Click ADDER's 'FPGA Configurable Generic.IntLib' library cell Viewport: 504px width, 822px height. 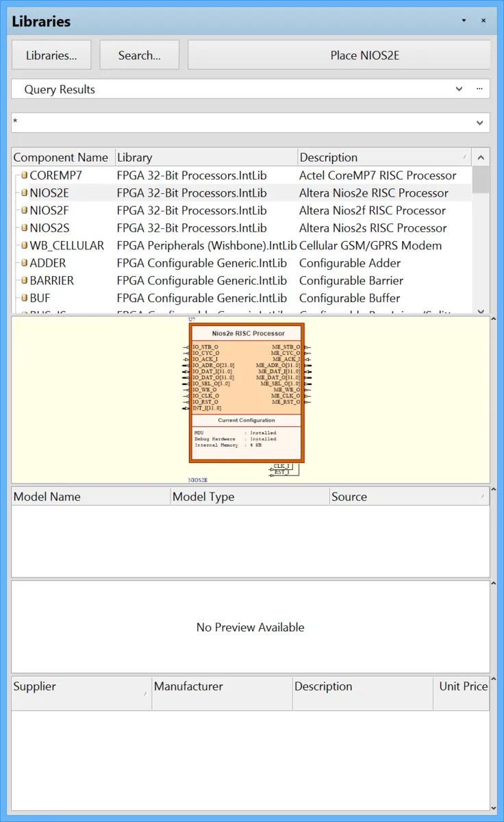[x=202, y=263]
